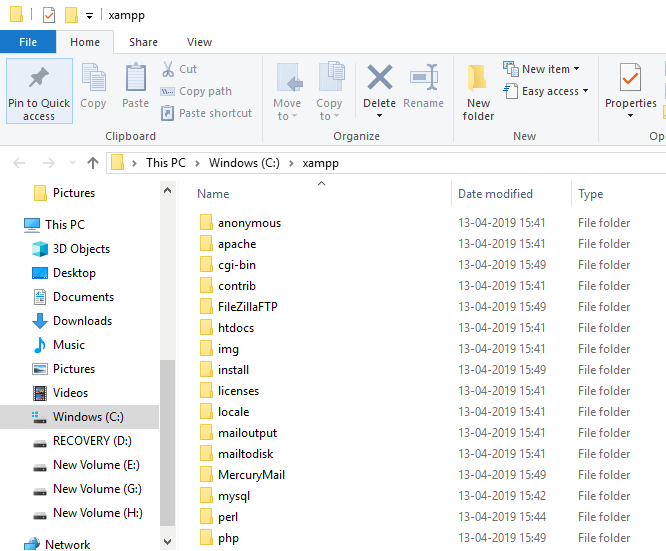
Task: Open the File menu tab
Action: coord(27,42)
